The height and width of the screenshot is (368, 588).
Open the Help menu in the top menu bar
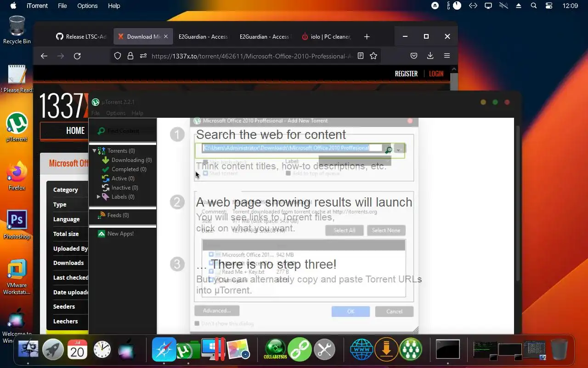[114, 6]
